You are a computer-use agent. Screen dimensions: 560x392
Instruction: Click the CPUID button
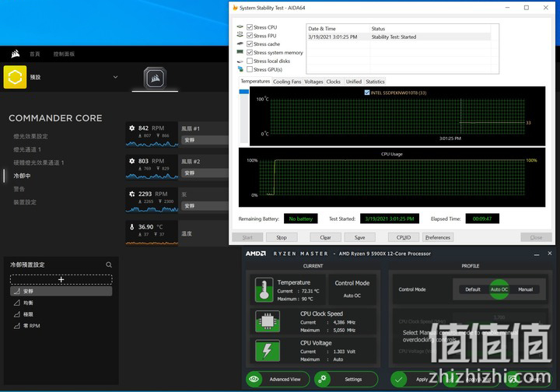pyautogui.click(x=404, y=237)
